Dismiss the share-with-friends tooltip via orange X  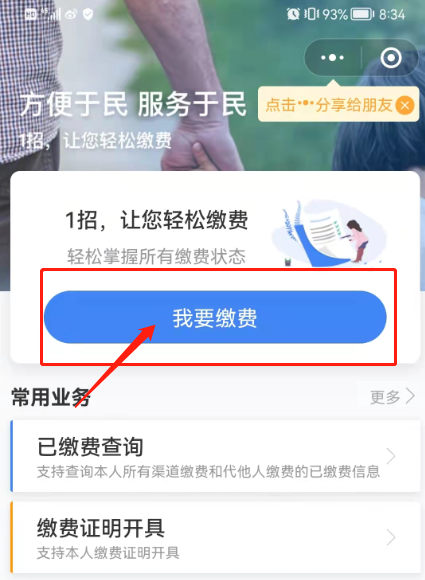tap(405, 105)
